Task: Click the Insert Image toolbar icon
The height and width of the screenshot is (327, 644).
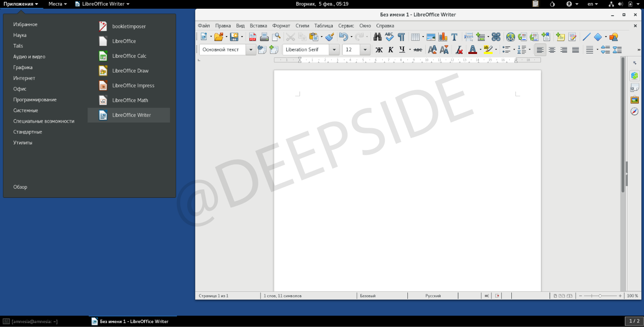Action: click(431, 37)
